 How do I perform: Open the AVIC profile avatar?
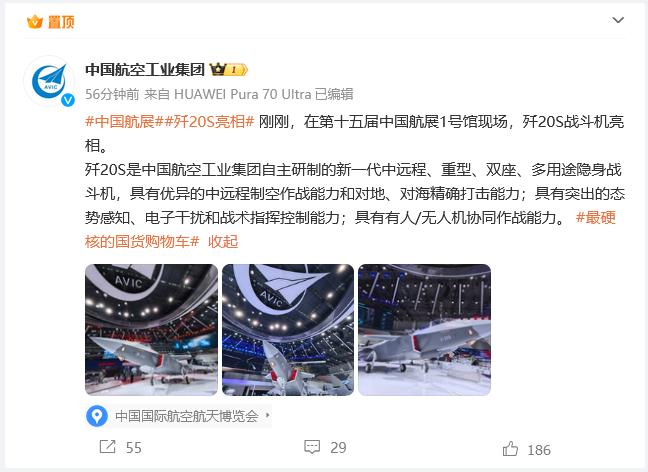click(x=50, y=81)
